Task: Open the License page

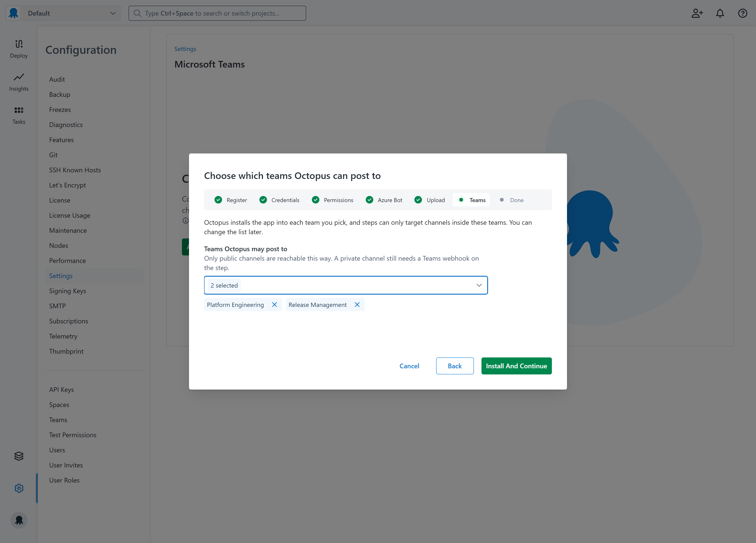Action: point(60,200)
